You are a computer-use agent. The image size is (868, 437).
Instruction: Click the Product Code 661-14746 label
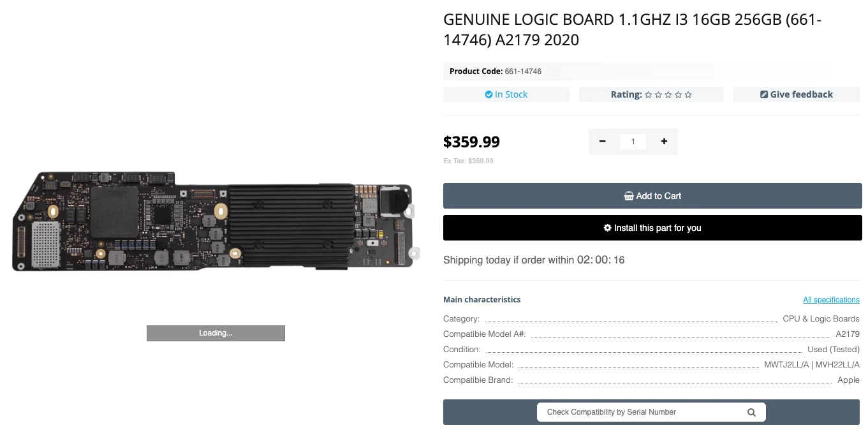[496, 71]
